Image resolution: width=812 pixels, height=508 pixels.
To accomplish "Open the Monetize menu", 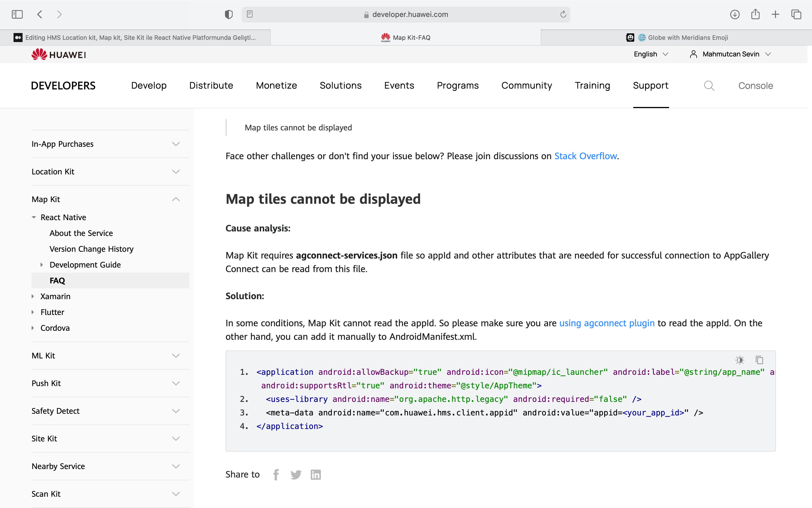I will click(276, 86).
